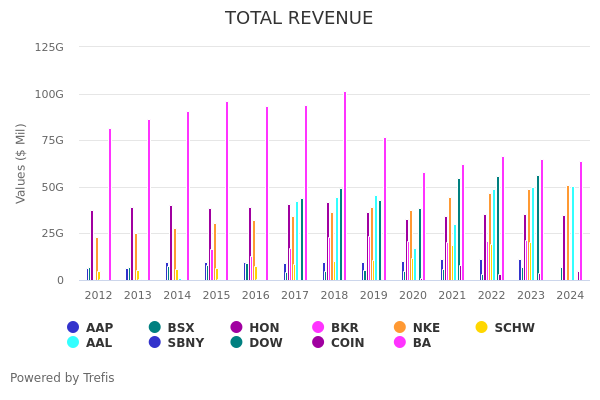The height and width of the screenshot is (400, 600).
Task: Hide the BSX legend entry
Action: 172,327
